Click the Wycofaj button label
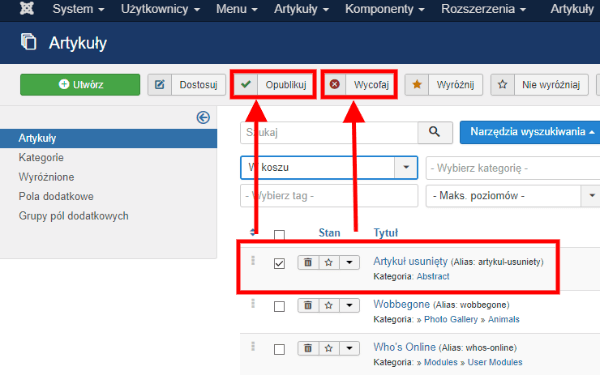Image resolution: width=600 pixels, height=375 pixels. pyautogui.click(x=371, y=85)
